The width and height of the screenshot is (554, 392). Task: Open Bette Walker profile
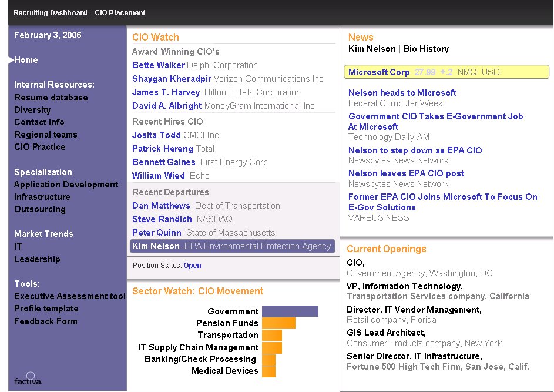pyautogui.click(x=158, y=65)
